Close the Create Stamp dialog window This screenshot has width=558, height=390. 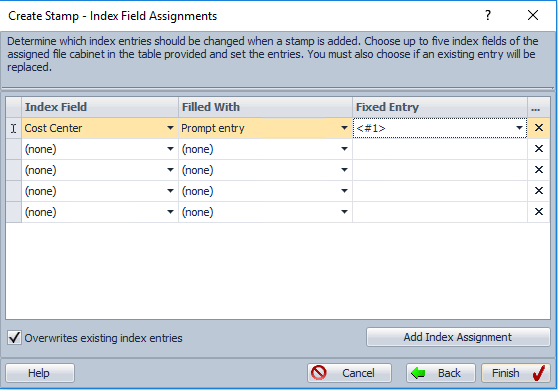(533, 15)
